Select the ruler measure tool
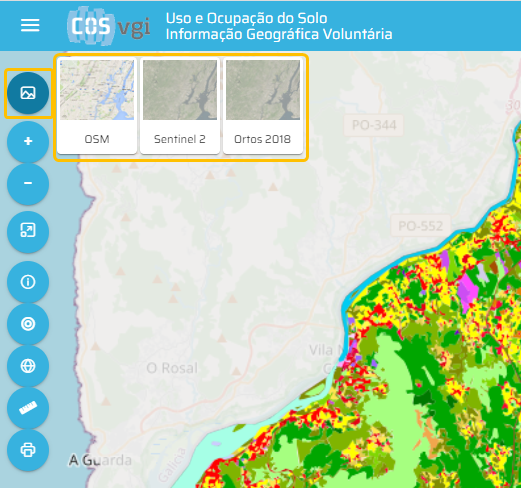Viewport: 521px width, 488px height. [28, 408]
